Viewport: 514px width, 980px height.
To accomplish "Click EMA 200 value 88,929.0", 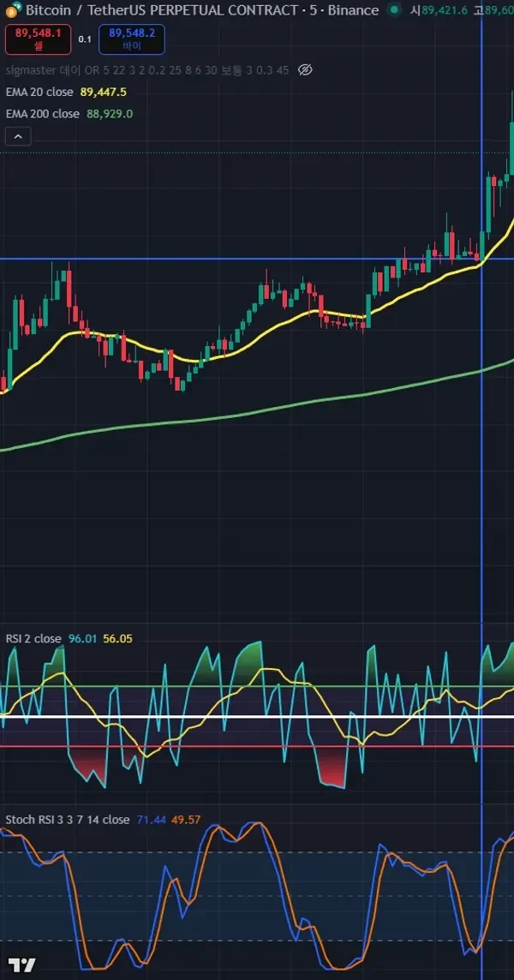I will pos(110,114).
